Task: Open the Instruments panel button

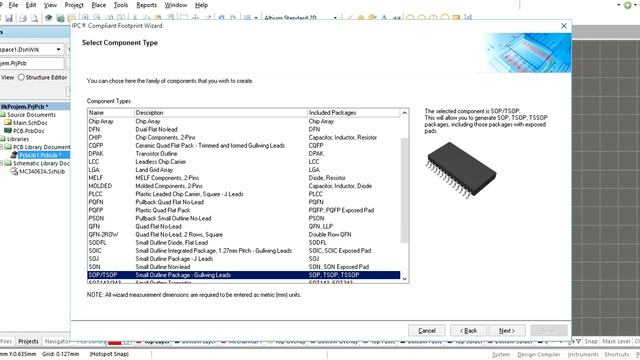Action: (x=583, y=354)
